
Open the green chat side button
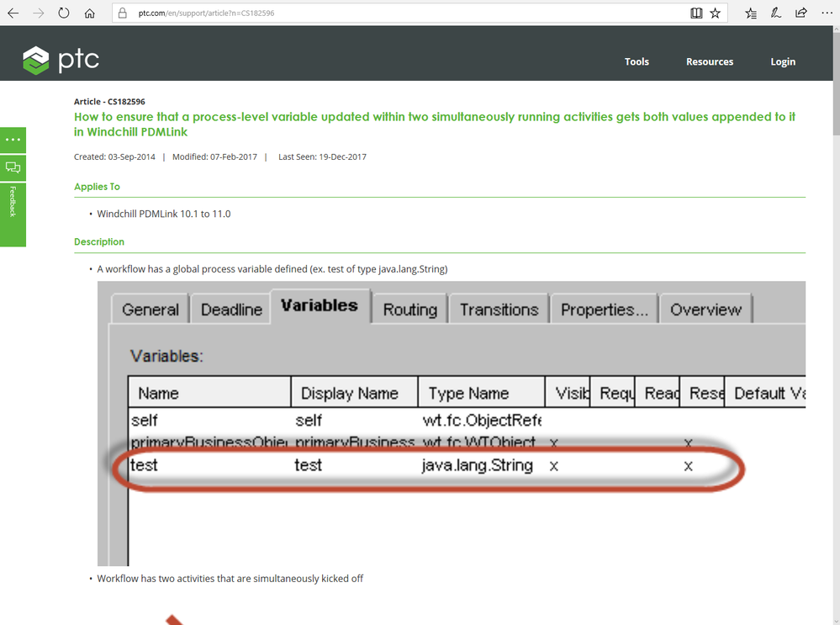click(x=13, y=167)
